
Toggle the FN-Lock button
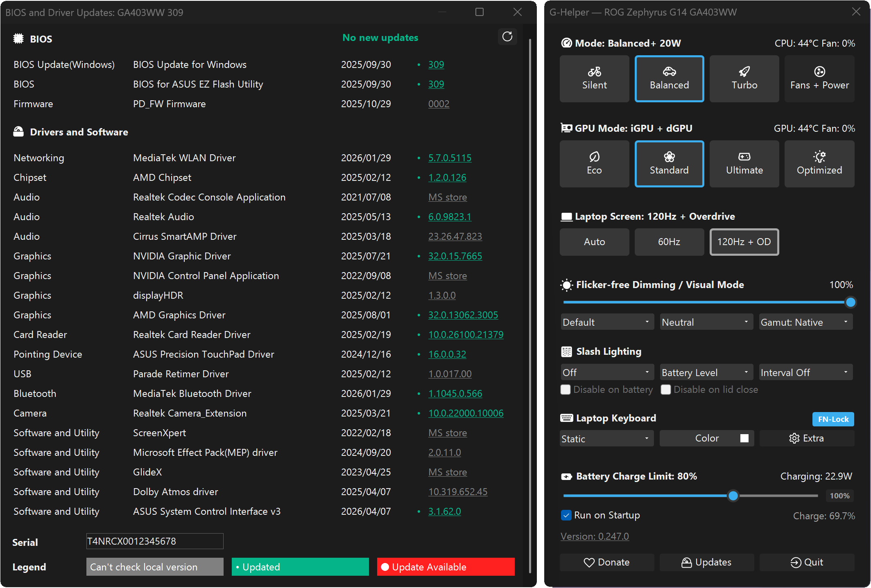[x=833, y=419]
